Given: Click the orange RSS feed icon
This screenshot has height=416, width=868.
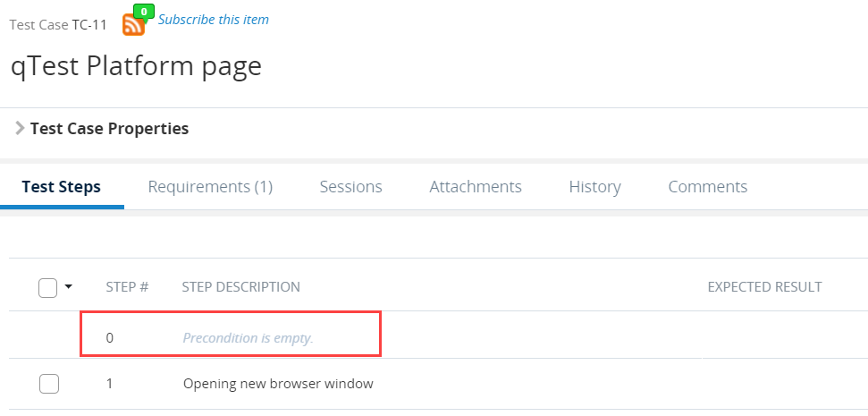Looking at the screenshot, I should (133, 26).
